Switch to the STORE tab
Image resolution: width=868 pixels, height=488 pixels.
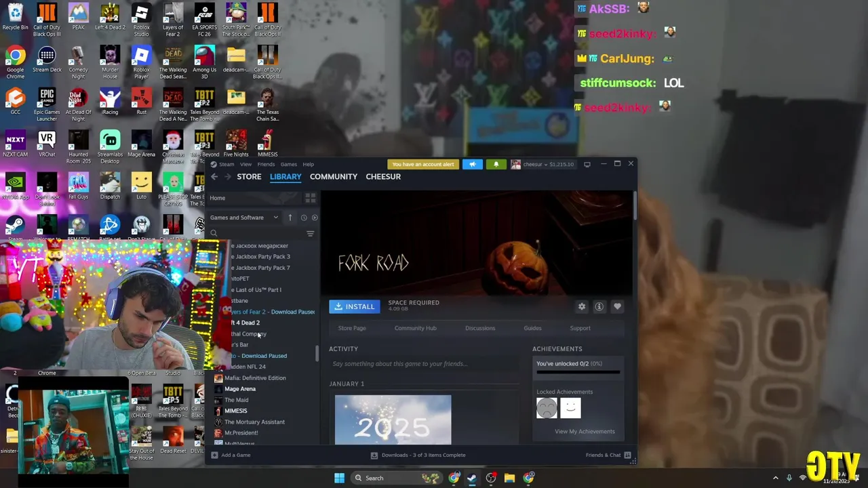coord(249,177)
